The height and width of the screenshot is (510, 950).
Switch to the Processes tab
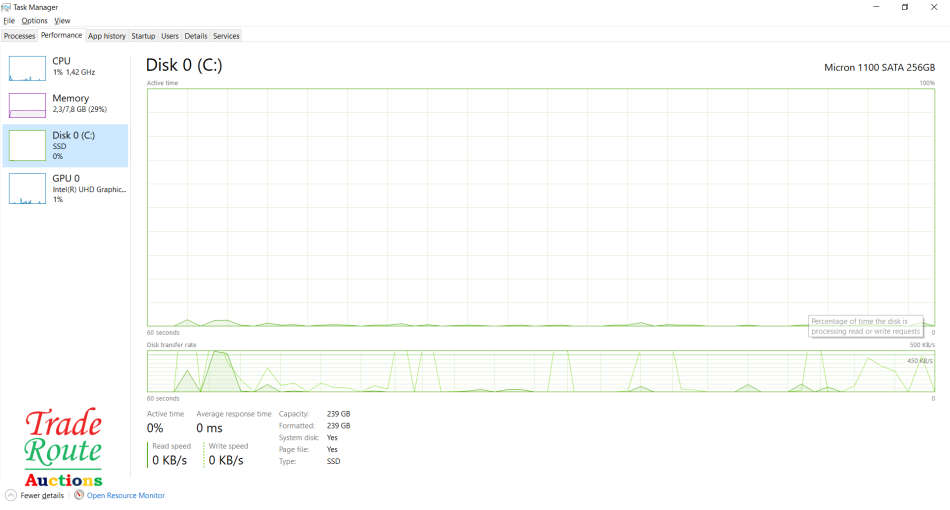click(x=19, y=36)
